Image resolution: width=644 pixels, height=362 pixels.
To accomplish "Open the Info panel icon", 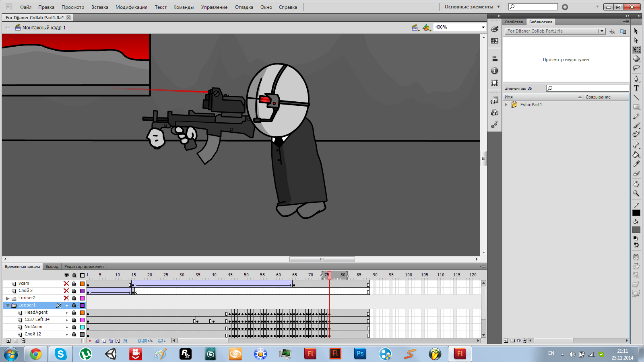I will click(495, 71).
